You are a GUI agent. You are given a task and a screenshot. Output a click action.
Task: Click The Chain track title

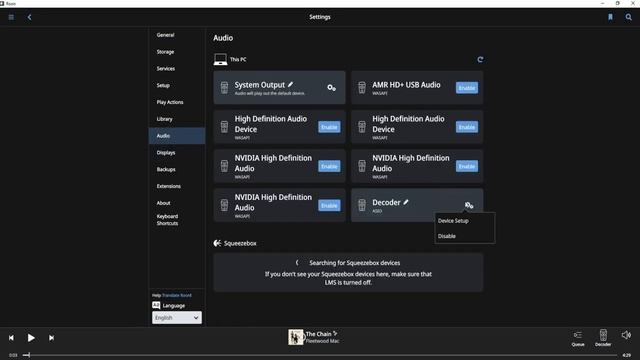[318, 334]
